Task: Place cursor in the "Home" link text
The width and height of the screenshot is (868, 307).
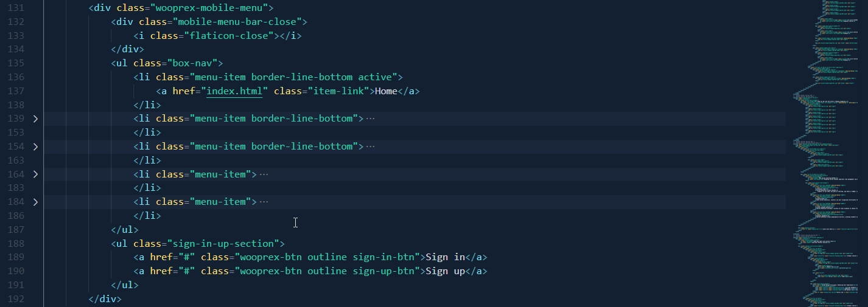Action: click(x=386, y=91)
